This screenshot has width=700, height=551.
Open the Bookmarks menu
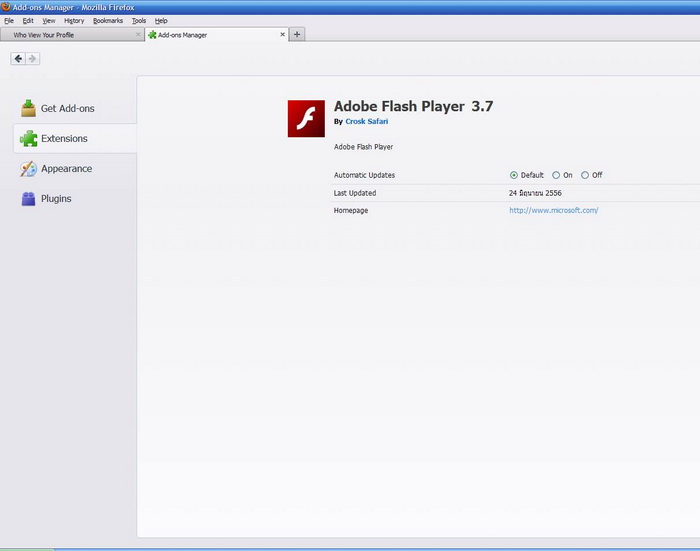click(108, 21)
